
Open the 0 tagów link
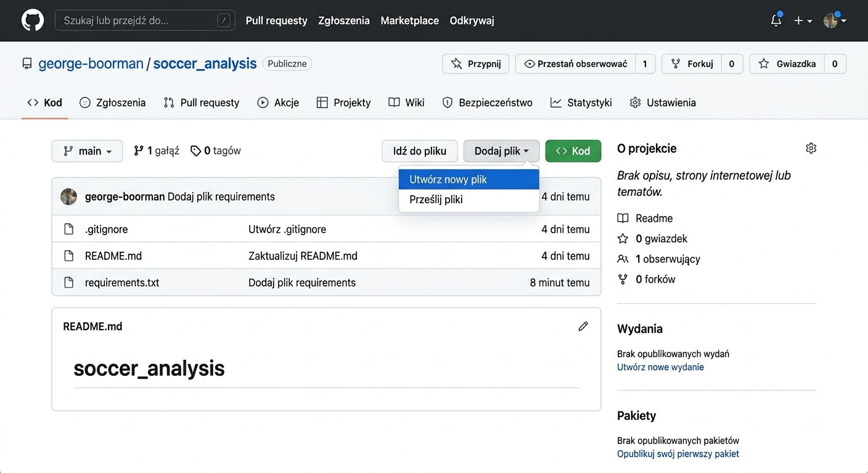(216, 150)
